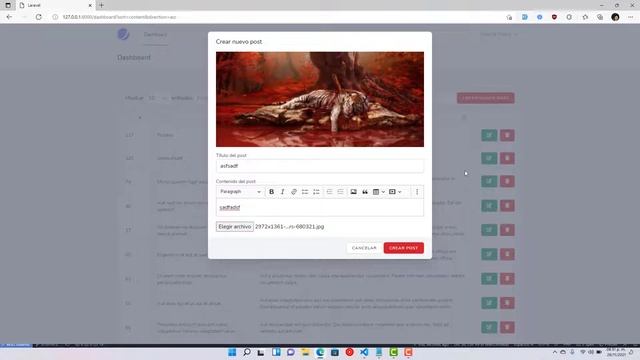Choose a file with Elegir archivo
This screenshot has width=640, height=360.
[235, 227]
